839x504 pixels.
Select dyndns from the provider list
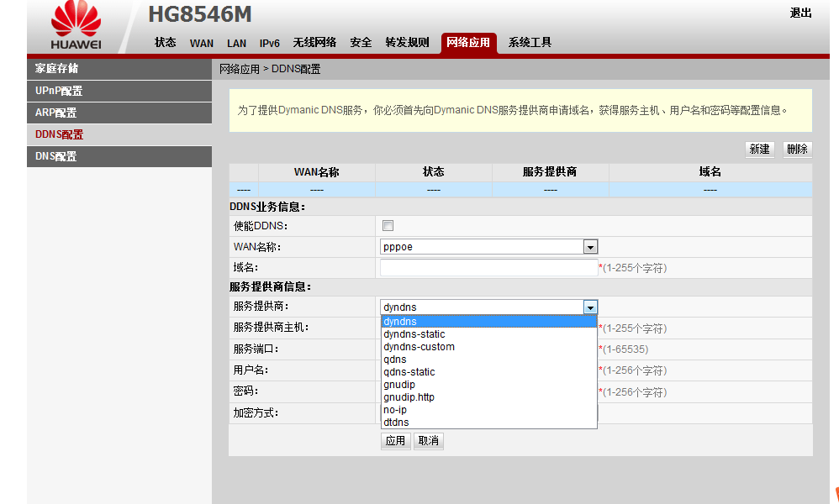[489, 321]
